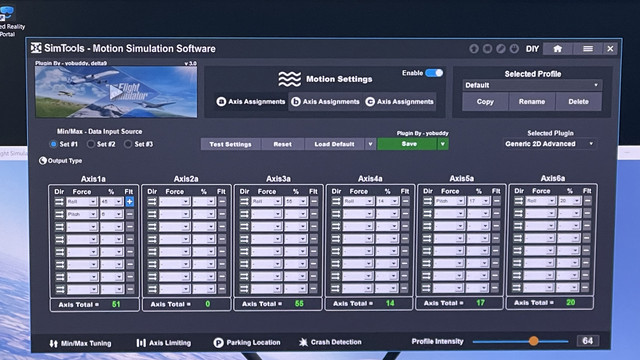The height and width of the screenshot is (360, 640).
Task: Flip direction arrows on Axis5a Pitch row
Action: [x=428, y=201]
